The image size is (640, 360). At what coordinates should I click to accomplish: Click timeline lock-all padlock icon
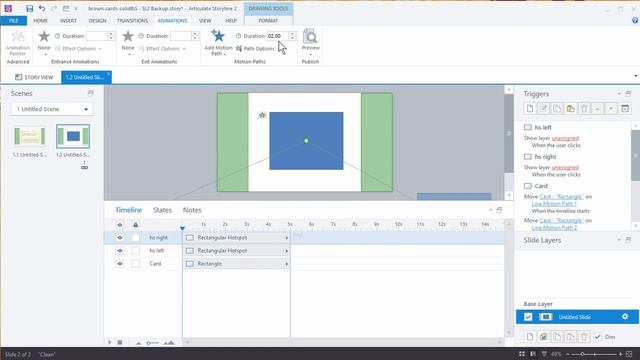136,224
